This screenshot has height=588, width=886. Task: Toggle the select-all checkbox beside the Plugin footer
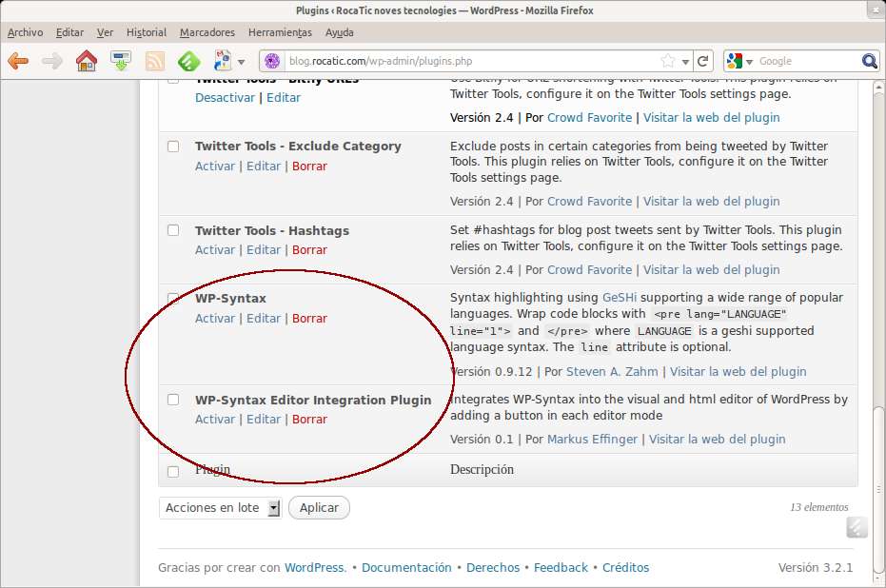pos(173,471)
